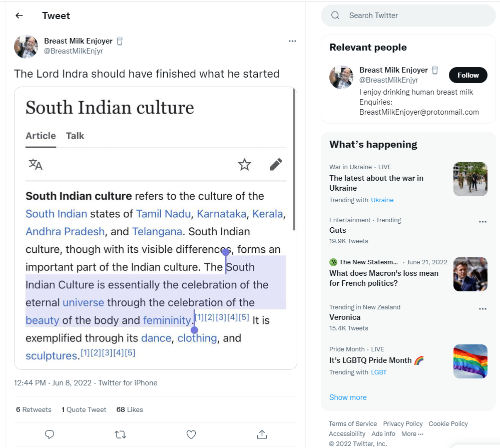Open options for the Guts trend

(482, 222)
